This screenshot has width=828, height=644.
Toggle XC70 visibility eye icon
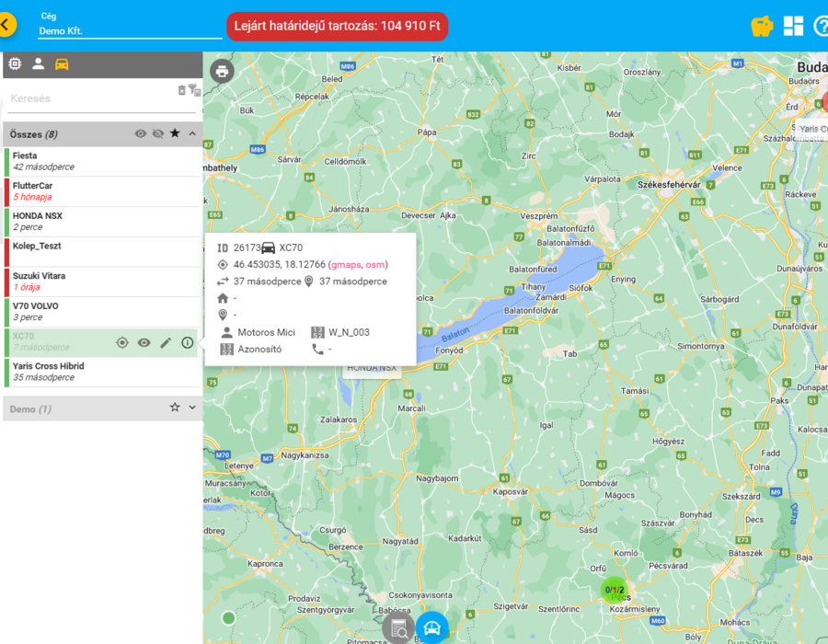point(144,342)
